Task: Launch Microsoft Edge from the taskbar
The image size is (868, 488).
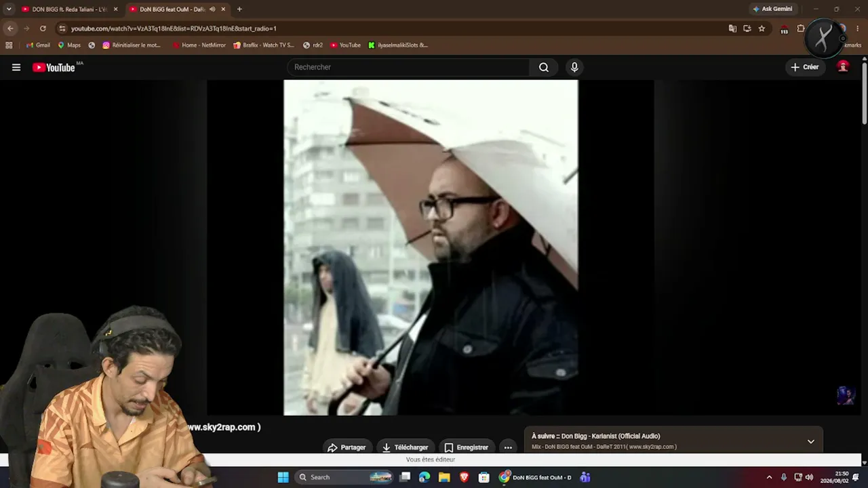Action: [425, 477]
